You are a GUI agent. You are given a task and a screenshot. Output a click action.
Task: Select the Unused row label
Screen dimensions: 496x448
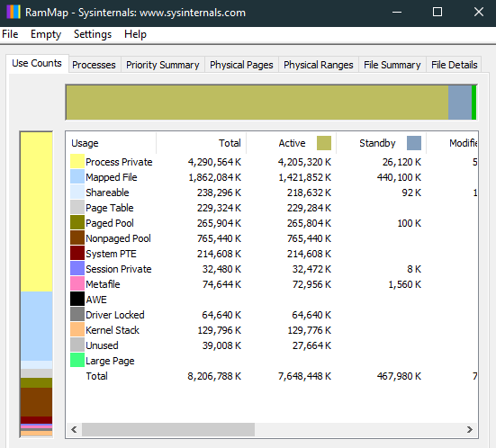(x=102, y=345)
